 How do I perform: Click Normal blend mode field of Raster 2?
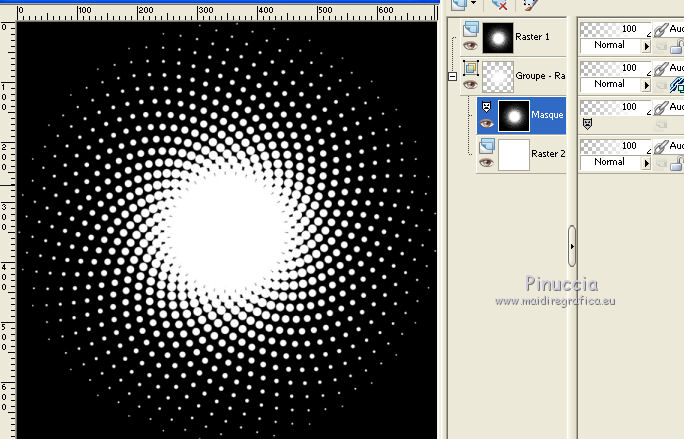point(611,162)
